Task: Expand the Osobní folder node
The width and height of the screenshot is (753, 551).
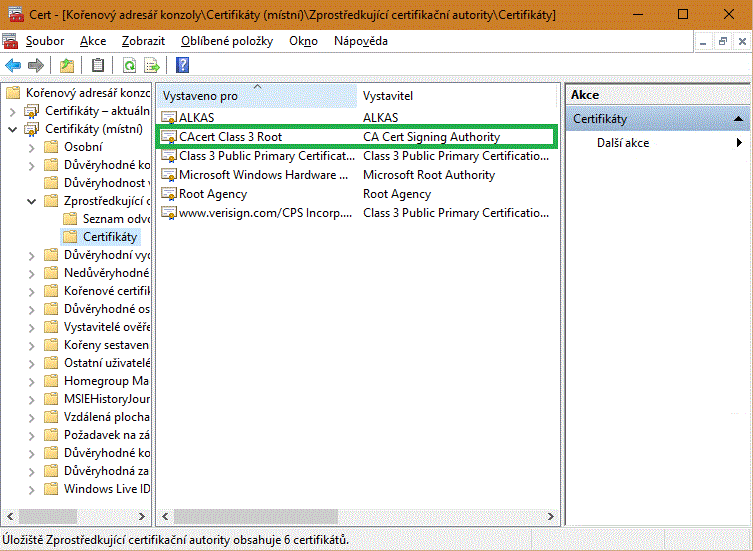Action: coord(32,147)
